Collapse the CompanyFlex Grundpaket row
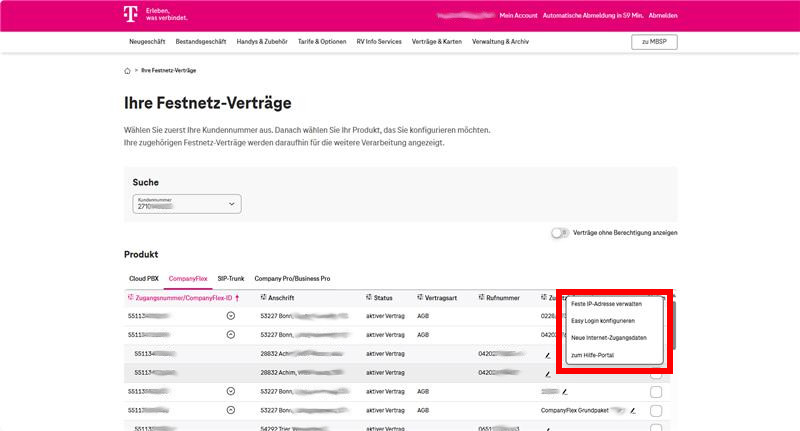This screenshot has height=431, width=800. 231,411
